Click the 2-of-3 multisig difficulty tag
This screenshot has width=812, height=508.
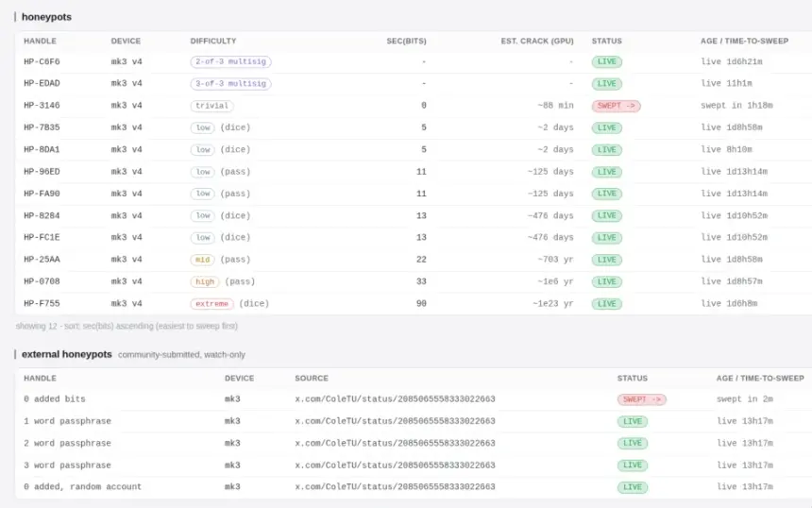230,61
